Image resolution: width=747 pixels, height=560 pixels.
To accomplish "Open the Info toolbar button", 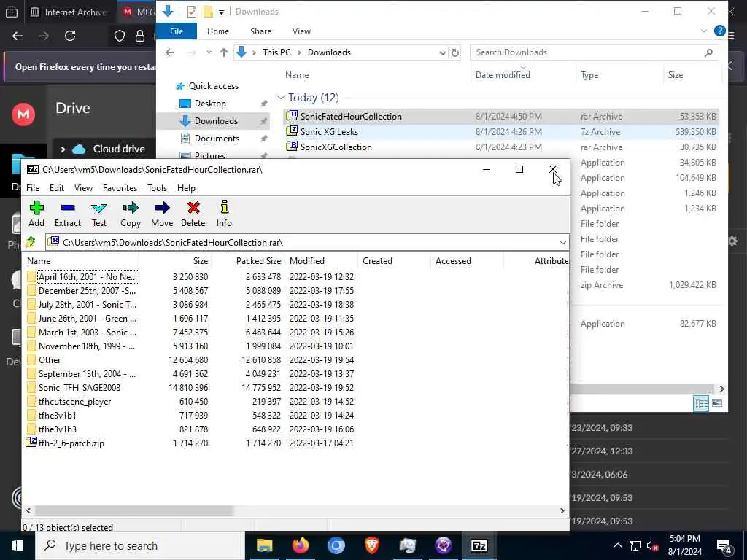I will point(224,214).
